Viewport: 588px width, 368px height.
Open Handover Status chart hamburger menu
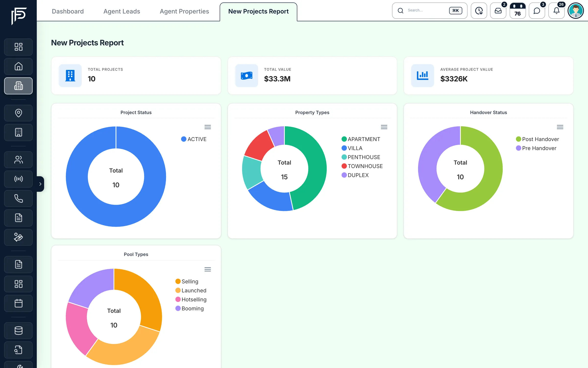click(560, 127)
